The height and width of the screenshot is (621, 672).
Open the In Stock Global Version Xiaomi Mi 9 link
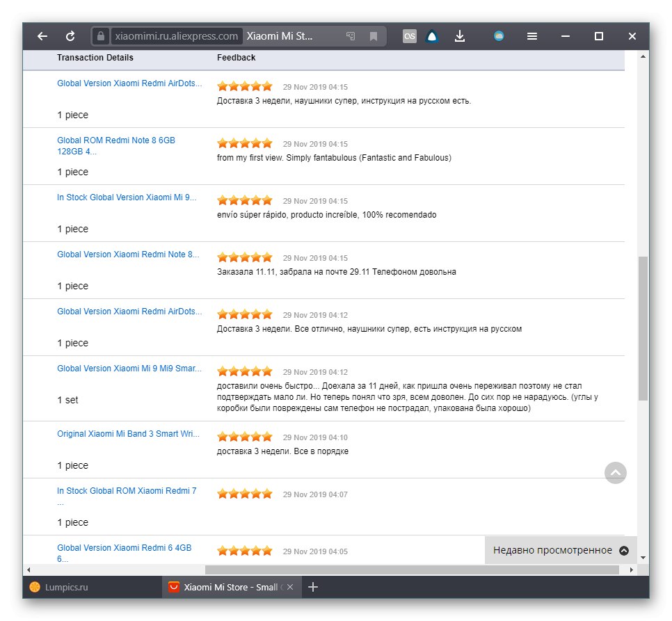coord(127,197)
